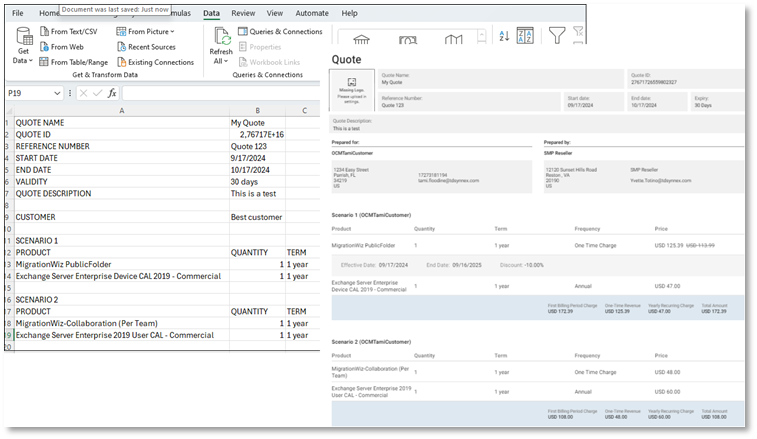Click Scenario 1 (OCMTamiCustomer) heading
Image resolution: width=757 pixels, height=439 pixels.
(371, 215)
